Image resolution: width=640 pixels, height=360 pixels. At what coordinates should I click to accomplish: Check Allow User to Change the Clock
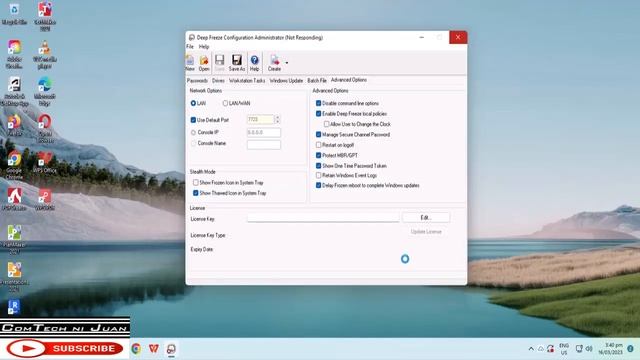tap(326, 124)
